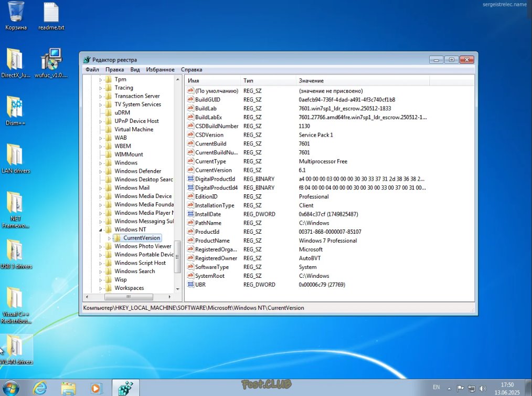
Task: Select the PathName value name
Action: click(x=208, y=223)
